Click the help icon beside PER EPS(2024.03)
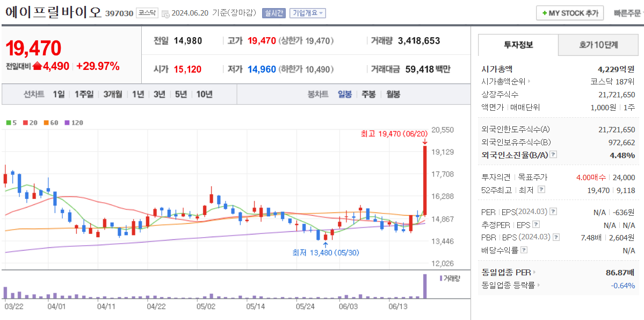The width and height of the screenshot is (644, 320). 554,212
